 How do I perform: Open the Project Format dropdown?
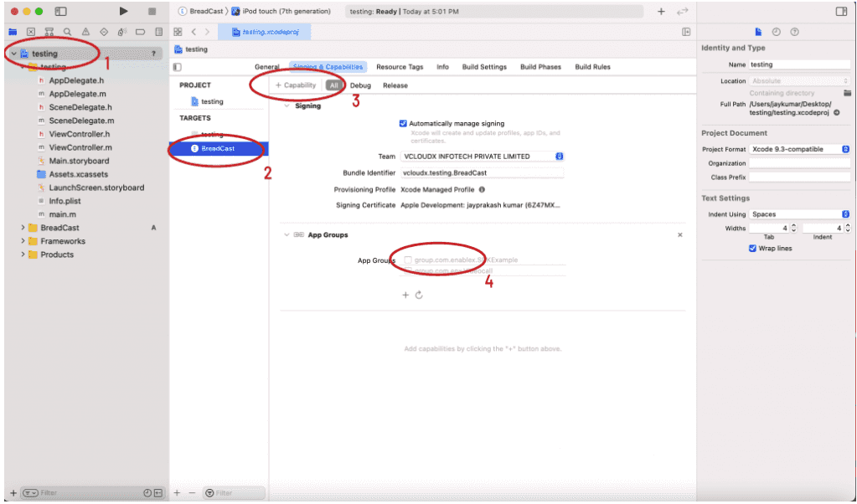click(799, 149)
